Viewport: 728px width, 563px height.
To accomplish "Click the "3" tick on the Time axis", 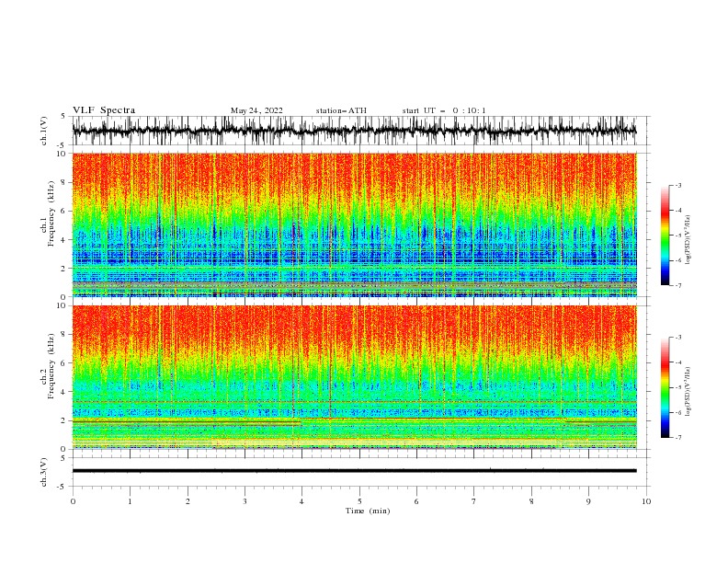I will 245,501.
